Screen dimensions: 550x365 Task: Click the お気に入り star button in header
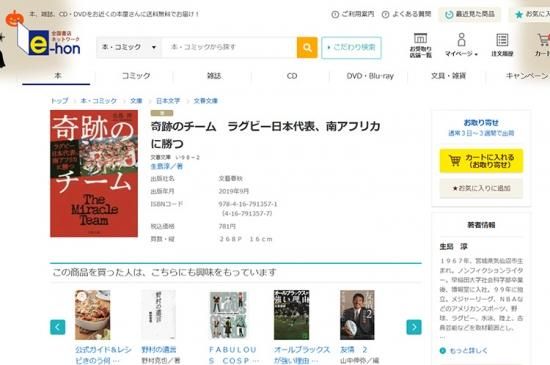(531, 14)
